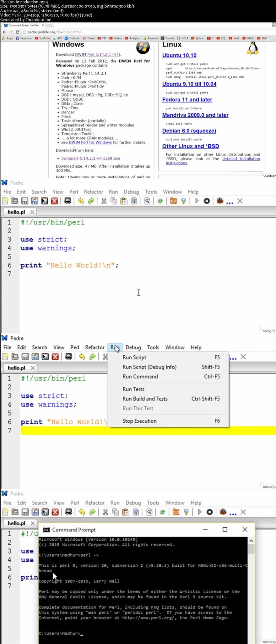276x644 pixels.
Task: Click the scissors cut icon in topmost Padre toolbar
Action: [x=104, y=201]
